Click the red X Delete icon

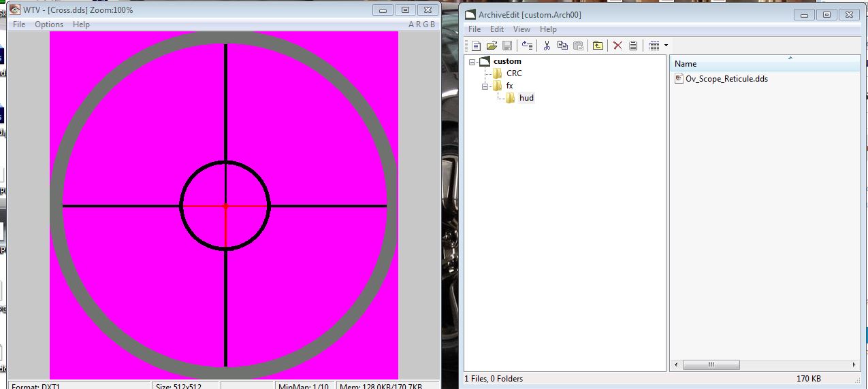tap(617, 46)
